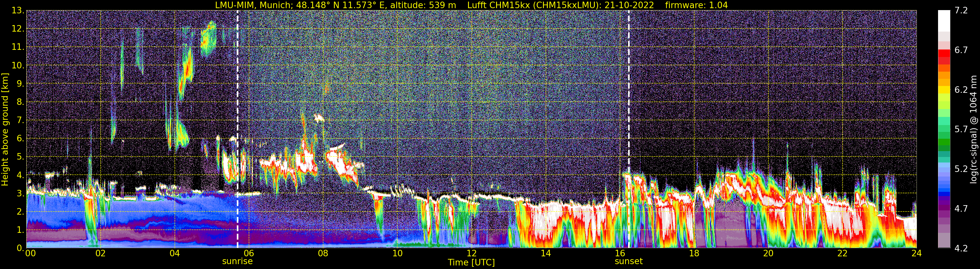Click the height axis tick '12.'
The height and width of the screenshot is (269, 980).
(x=18, y=29)
